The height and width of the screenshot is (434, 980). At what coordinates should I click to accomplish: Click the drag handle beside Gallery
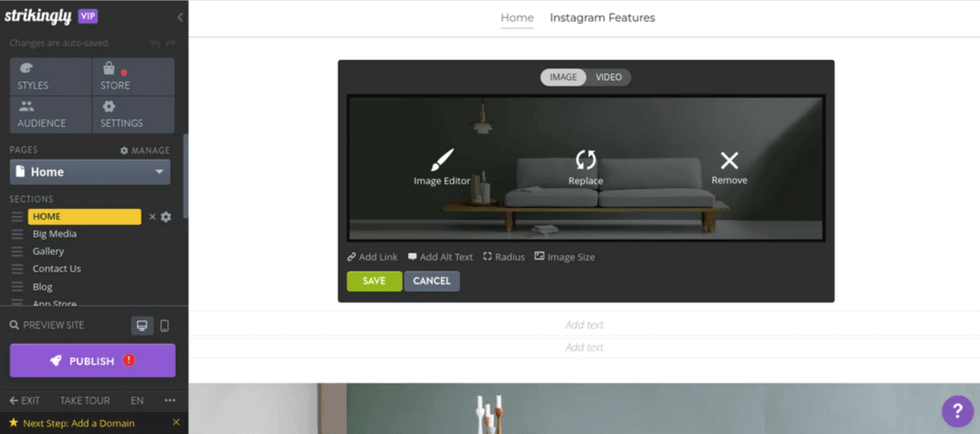pos(17,251)
